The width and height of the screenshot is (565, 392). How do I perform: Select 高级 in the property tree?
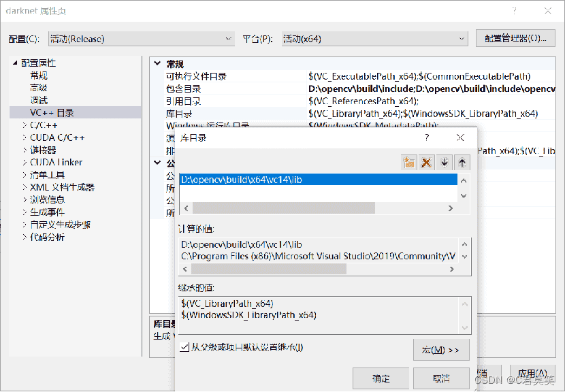click(39, 88)
